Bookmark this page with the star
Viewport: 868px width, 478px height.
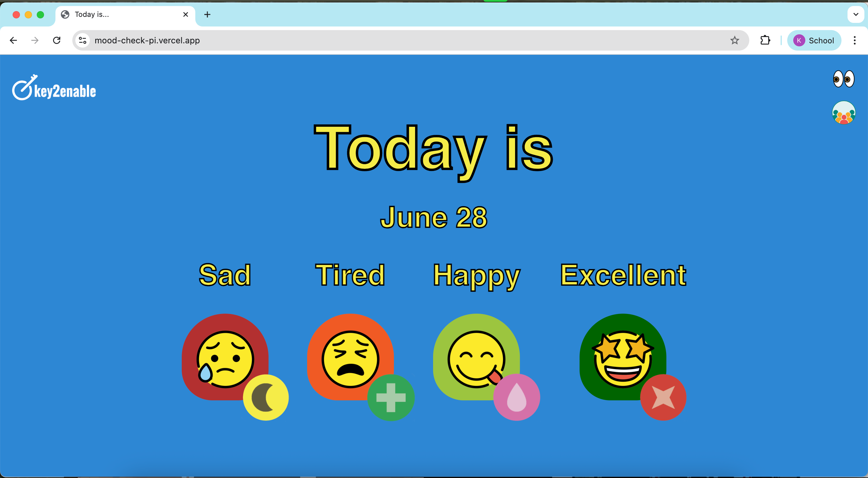pos(734,40)
